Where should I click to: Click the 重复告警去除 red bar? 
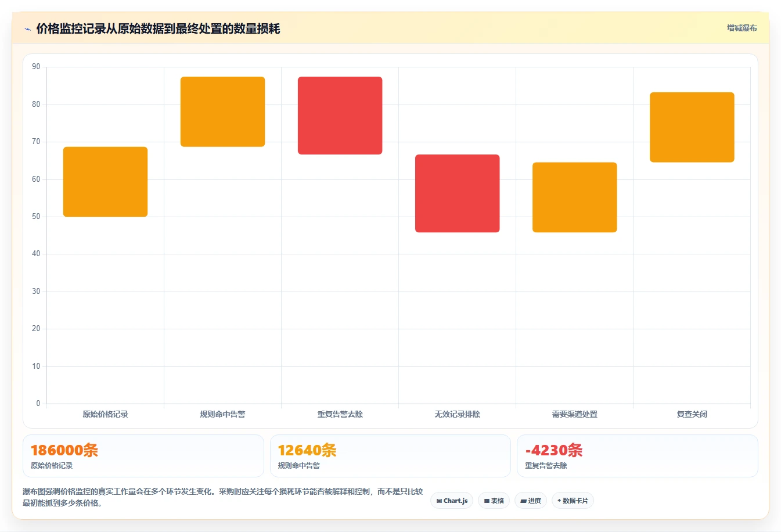[340, 116]
